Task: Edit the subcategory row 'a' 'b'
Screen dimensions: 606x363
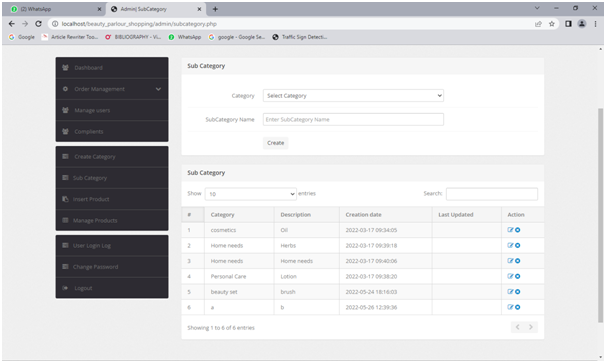Action: coord(510,307)
